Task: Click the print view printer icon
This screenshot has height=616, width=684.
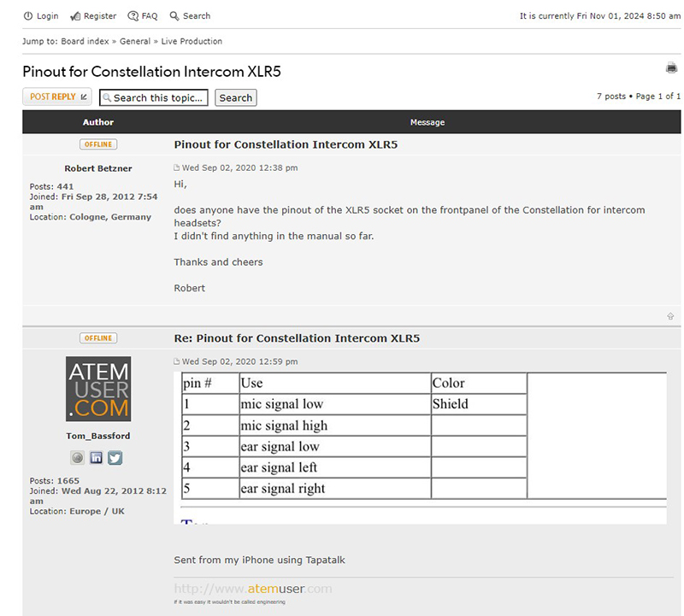Action: click(x=671, y=68)
